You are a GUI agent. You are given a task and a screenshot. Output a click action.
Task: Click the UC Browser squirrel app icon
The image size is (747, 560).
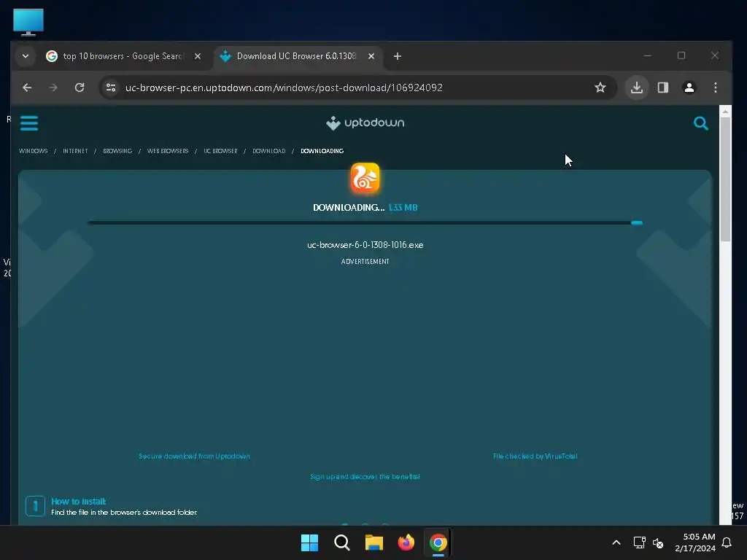coord(365,178)
